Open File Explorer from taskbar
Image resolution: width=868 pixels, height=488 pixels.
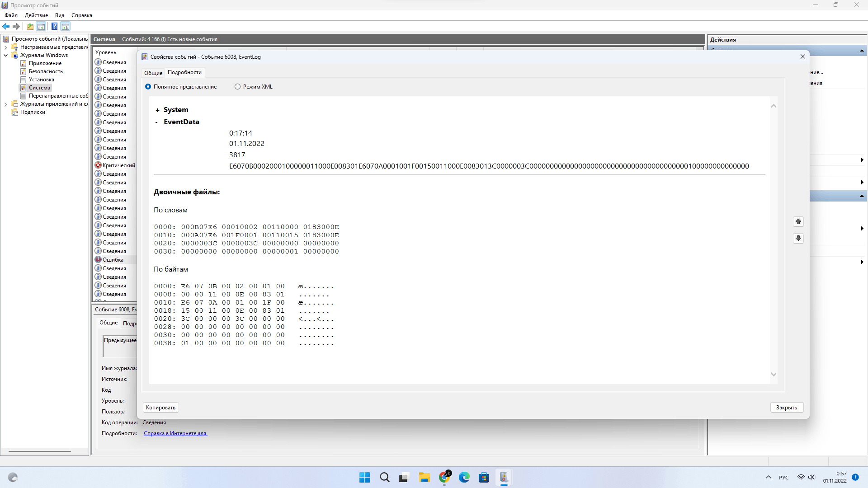click(x=424, y=477)
